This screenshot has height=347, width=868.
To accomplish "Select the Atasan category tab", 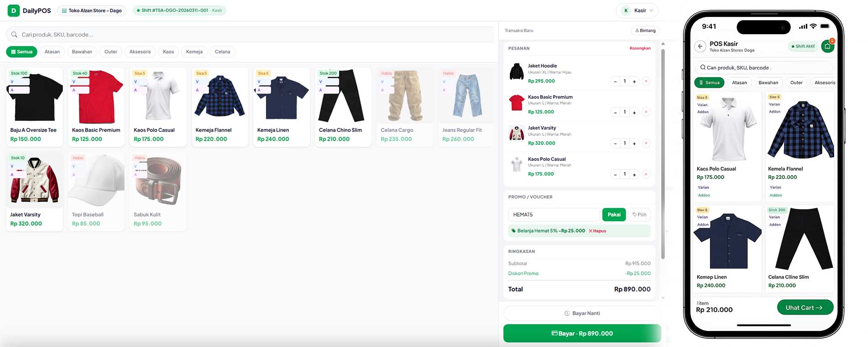I will pyautogui.click(x=52, y=52).
